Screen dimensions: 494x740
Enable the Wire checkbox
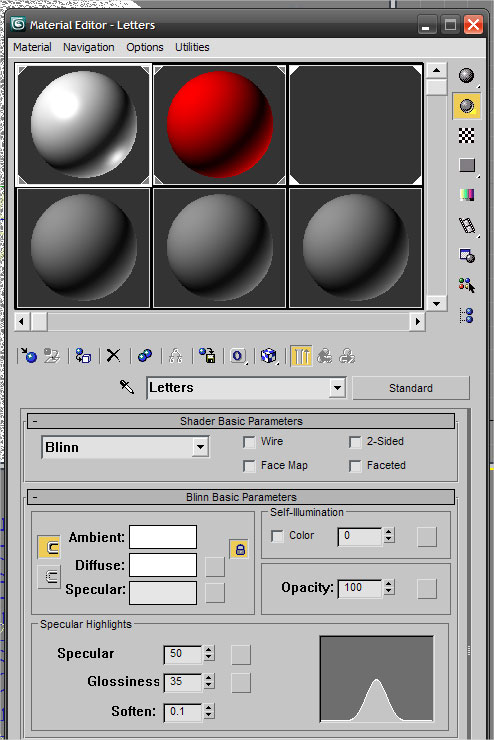[x=249, y=442]
